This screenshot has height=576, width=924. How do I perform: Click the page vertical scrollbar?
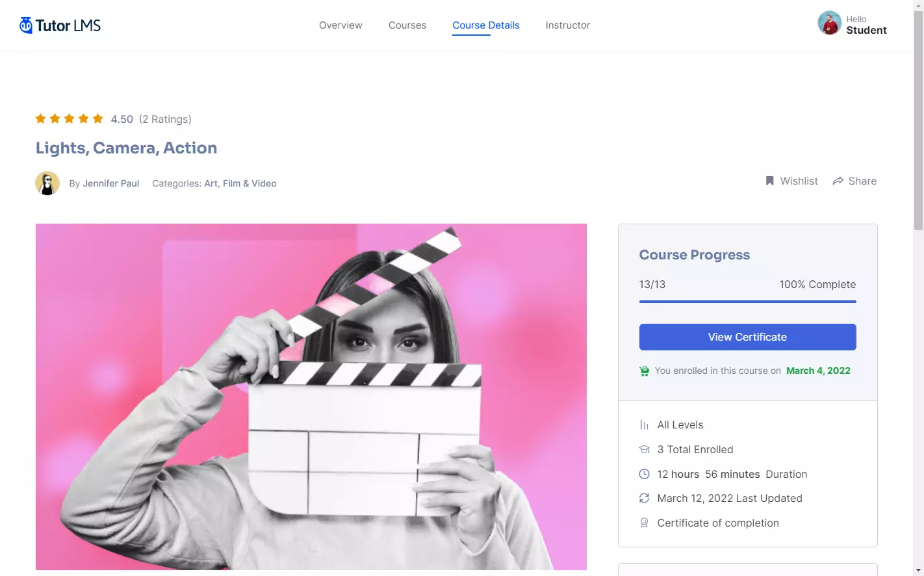[x=918, y=120]
